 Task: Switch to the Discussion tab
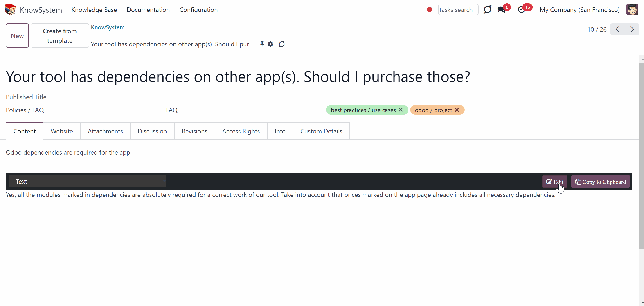pyautogui.click(x=152, y=131)
